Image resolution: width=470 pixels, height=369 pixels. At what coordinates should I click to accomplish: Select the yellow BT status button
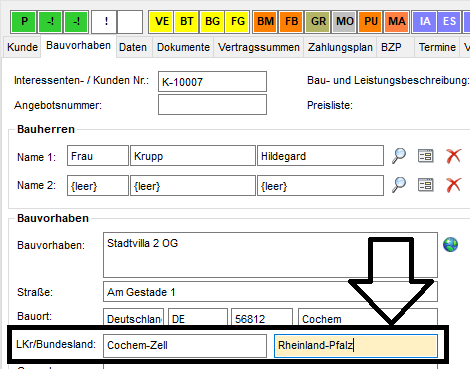click(x=187, y=22)
